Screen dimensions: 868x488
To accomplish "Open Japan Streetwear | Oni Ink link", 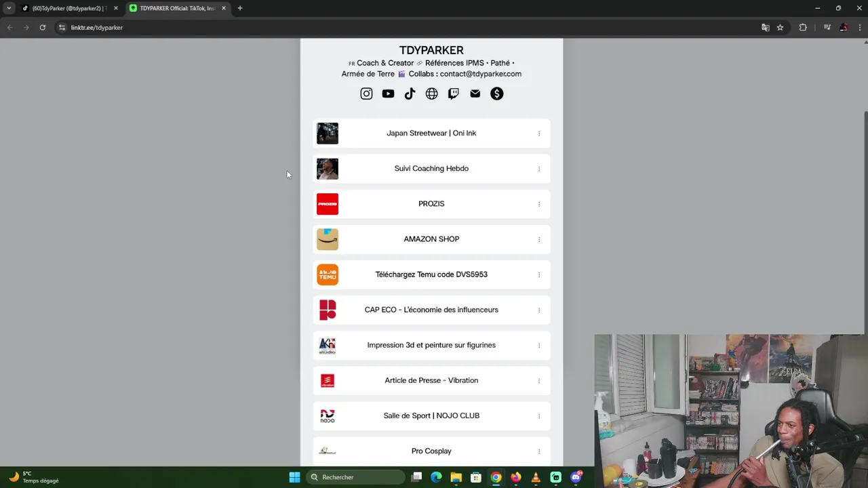I will tap(431, 134).
